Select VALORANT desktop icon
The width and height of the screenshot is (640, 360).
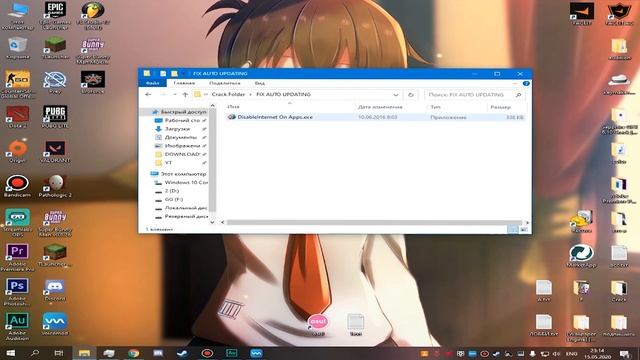tap(55, 152)
